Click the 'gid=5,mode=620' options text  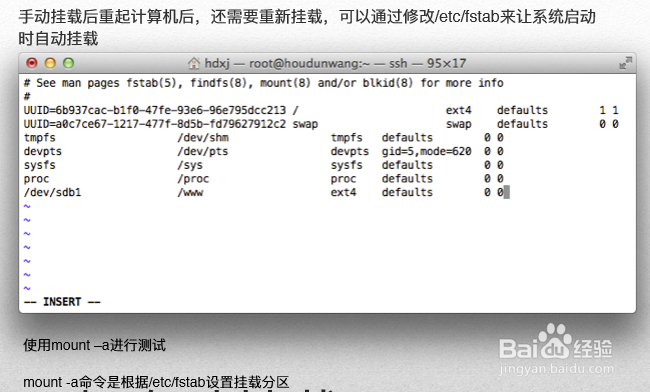[427, 151]
